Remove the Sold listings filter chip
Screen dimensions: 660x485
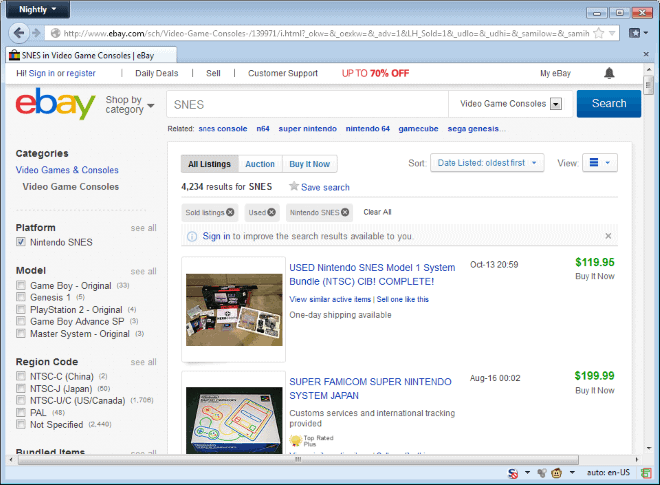point(230,212)
